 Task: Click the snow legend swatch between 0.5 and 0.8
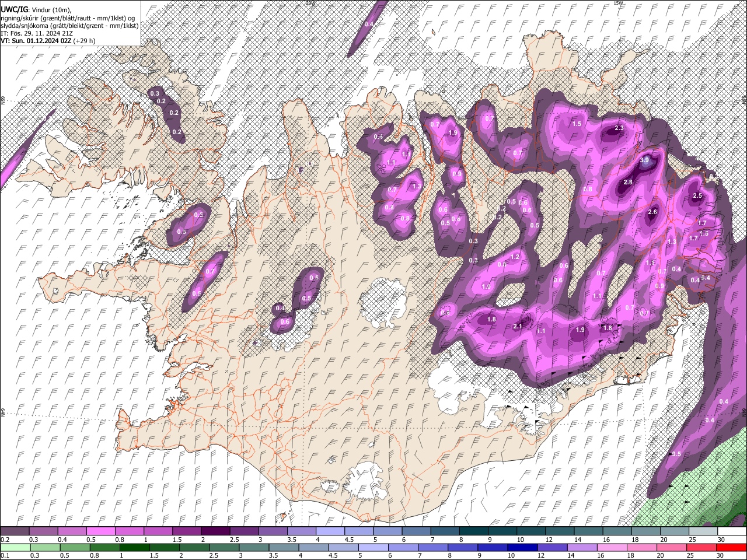tap(101, 531)
